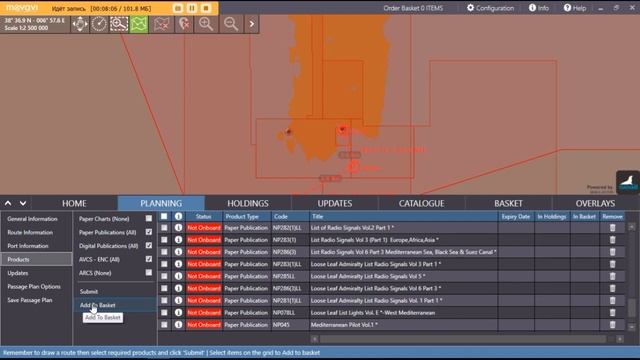Remove NP282(1)LL with trash icon

pos(613,228)
